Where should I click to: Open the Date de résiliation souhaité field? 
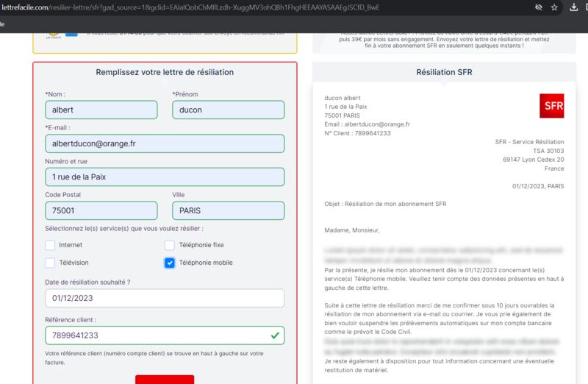coord(165,298)
